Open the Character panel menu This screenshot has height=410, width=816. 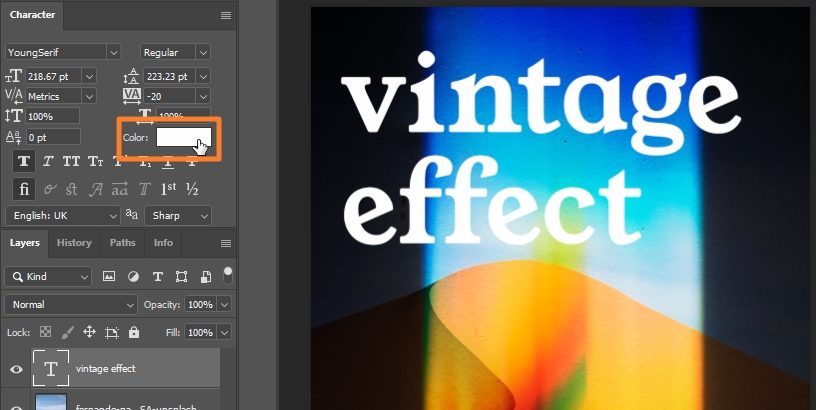pyautogui.click(x=226, y=15)
